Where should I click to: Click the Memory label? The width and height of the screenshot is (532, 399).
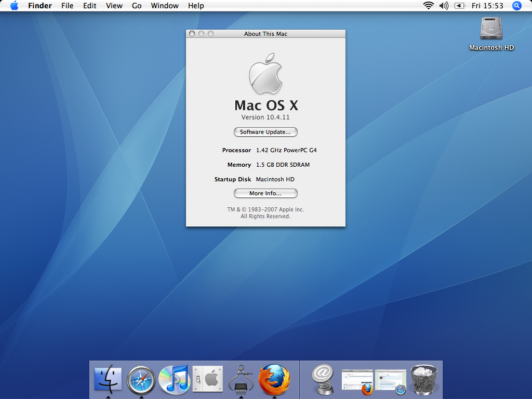pyautogui.click(x=239, y=165)
